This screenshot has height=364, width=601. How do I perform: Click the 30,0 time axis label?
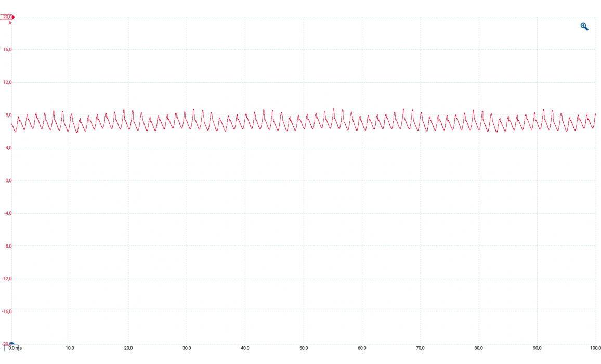coord(187,348)
